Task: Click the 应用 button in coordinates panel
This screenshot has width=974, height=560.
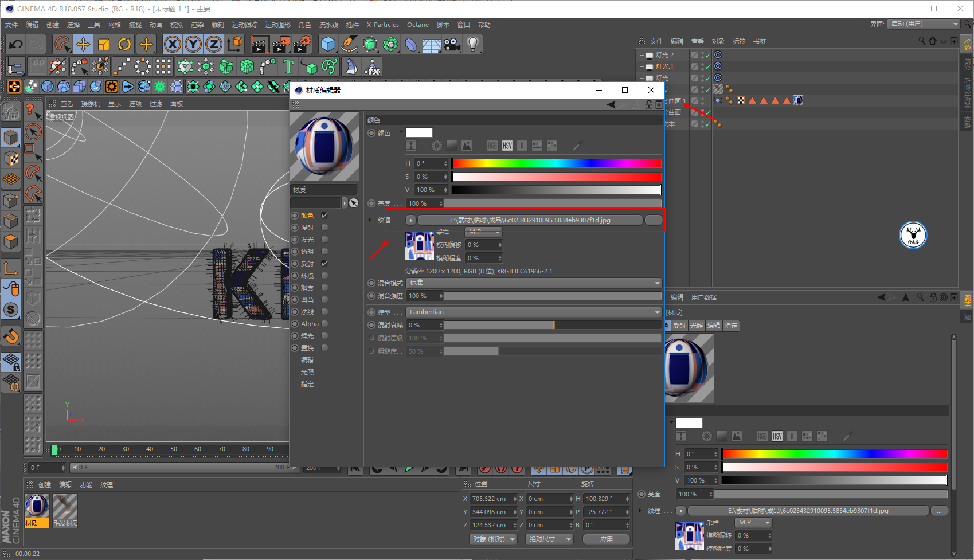Action: point(606,539)
